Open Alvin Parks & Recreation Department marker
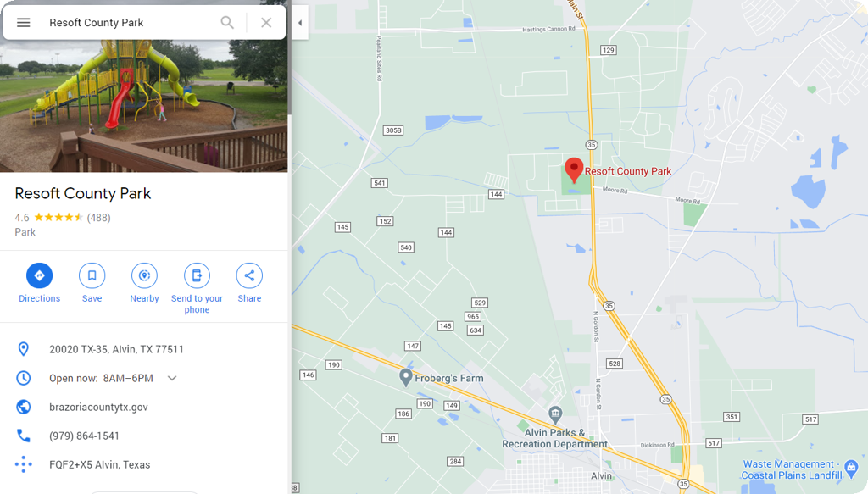The image size is (868, 494). [x=555, y=414]
